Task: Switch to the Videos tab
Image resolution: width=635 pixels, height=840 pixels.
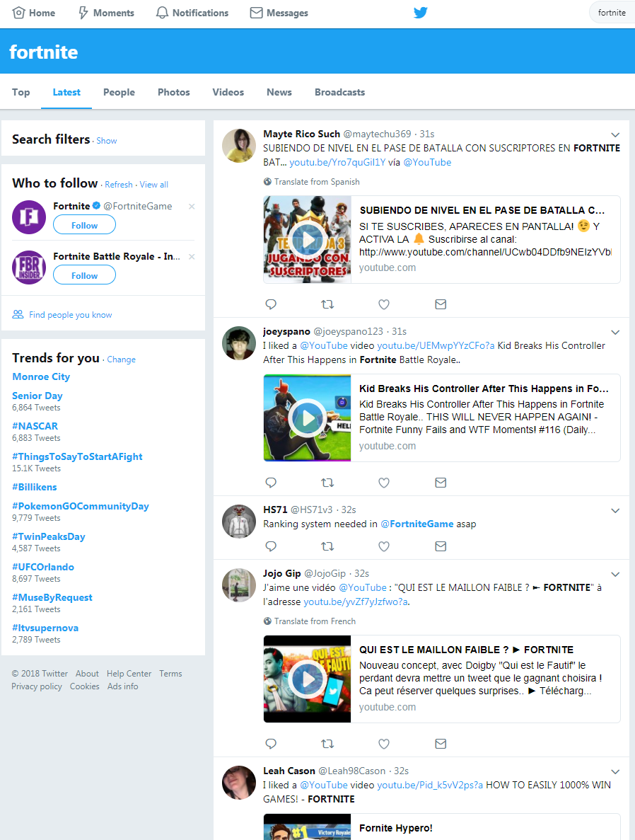Action: [x=228, y=92]
